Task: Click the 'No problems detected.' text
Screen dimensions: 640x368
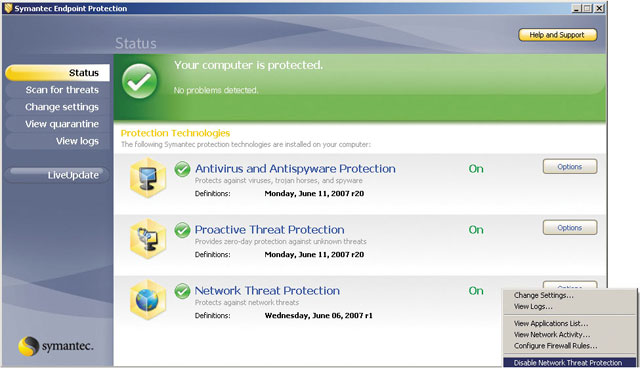Action: (216, 90)
